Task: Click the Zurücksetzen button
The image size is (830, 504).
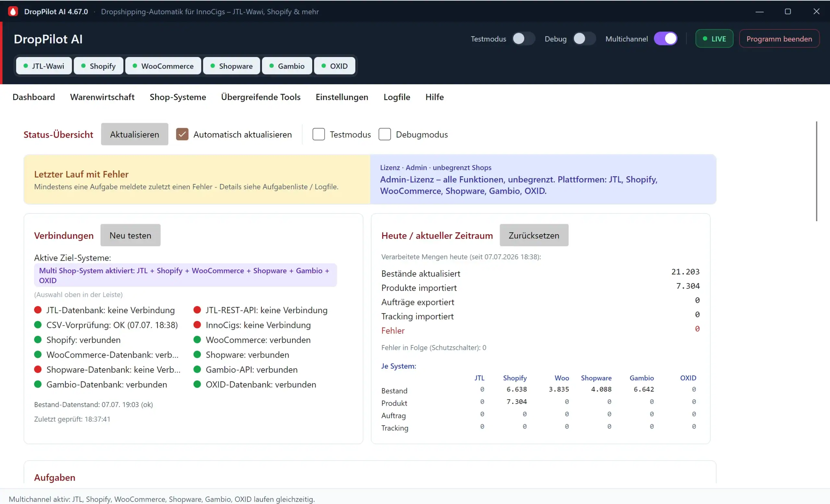Action: point(534,235)
